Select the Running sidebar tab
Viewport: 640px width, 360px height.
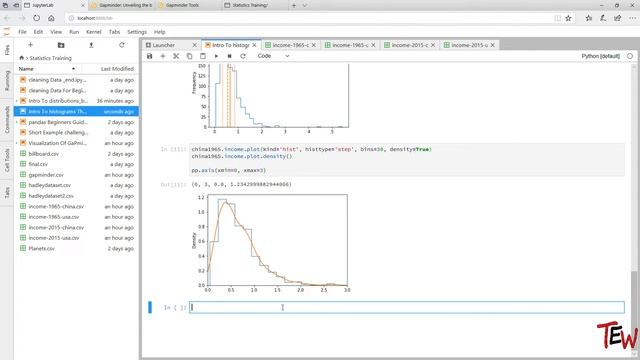(x=7, y=80)
